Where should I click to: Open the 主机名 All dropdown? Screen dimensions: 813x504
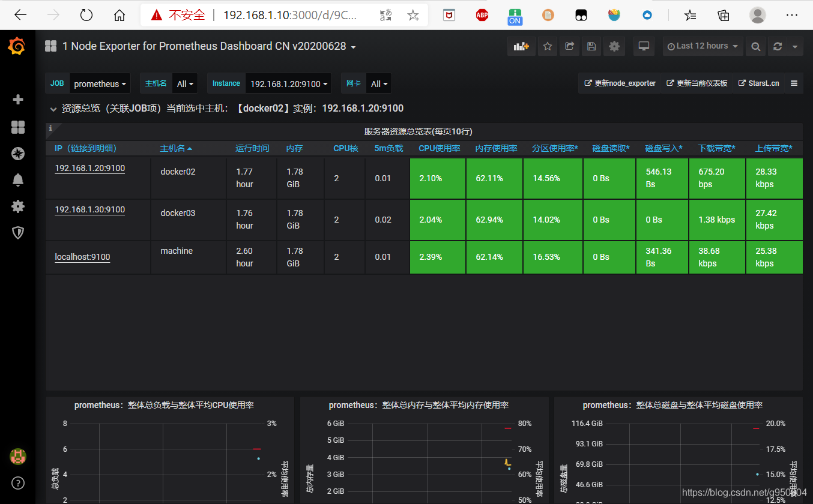click(x=185, y=84)
